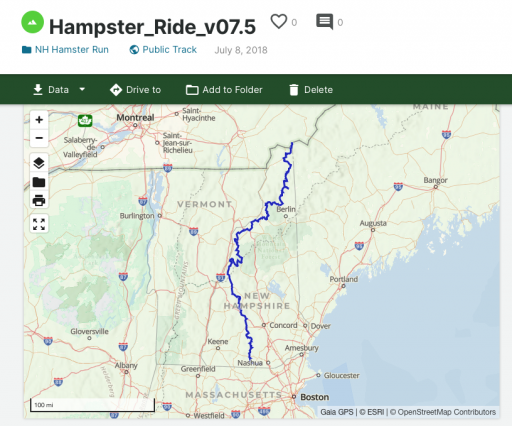
Task: Click the green track type badge
Action: pyautogui.click(x=33, y=22)
